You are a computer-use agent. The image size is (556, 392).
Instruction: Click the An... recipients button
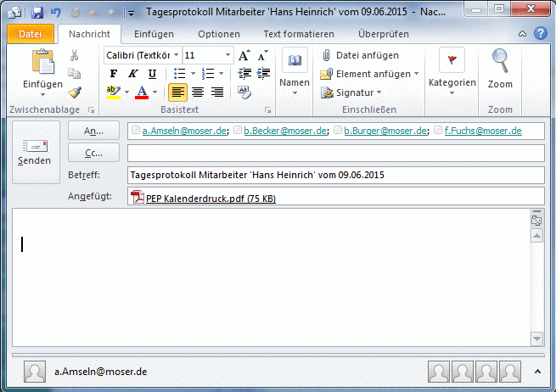click(x=93, y=131)
